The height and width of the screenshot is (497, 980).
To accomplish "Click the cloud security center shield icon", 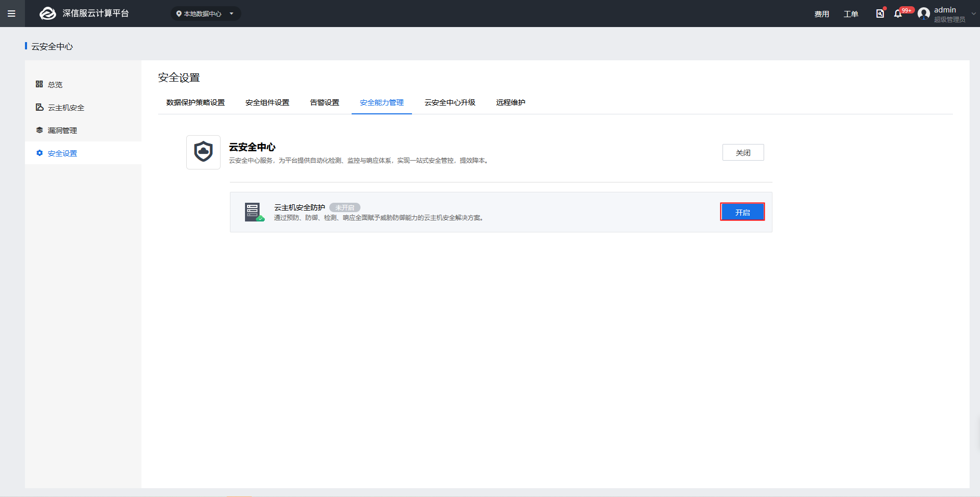I will coord(203,152).
